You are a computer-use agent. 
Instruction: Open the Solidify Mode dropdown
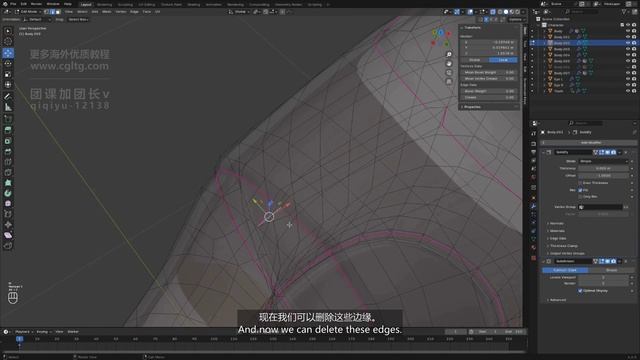click(x=603, y=161)
